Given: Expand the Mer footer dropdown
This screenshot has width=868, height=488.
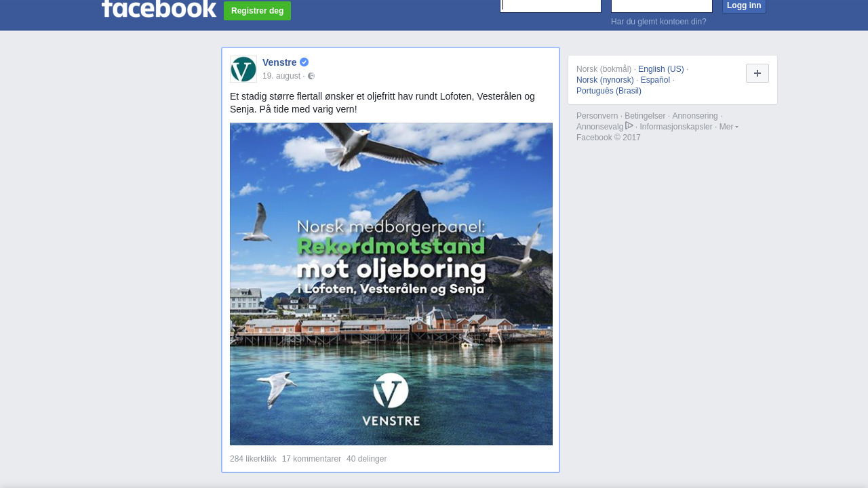Looking at the screenshot, I should 728,127.
